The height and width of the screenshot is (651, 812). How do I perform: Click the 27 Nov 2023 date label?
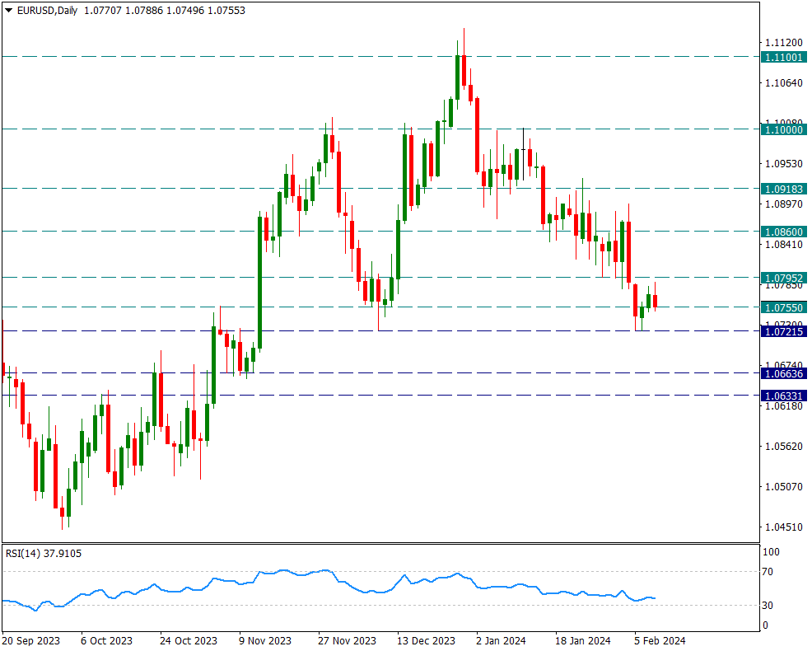coord(347,640)
